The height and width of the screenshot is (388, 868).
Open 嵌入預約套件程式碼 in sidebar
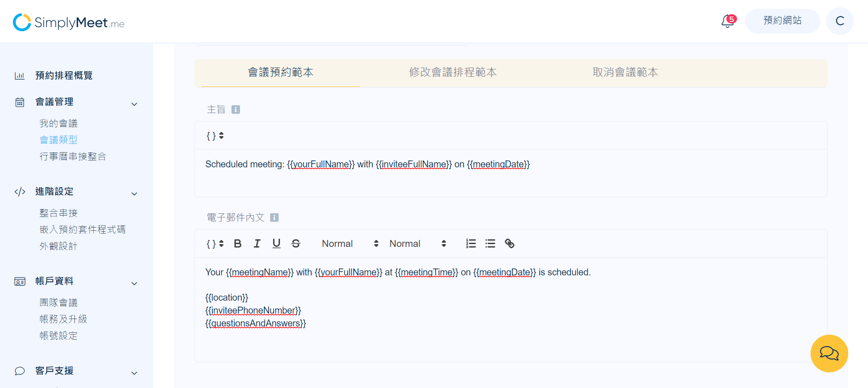82,230
